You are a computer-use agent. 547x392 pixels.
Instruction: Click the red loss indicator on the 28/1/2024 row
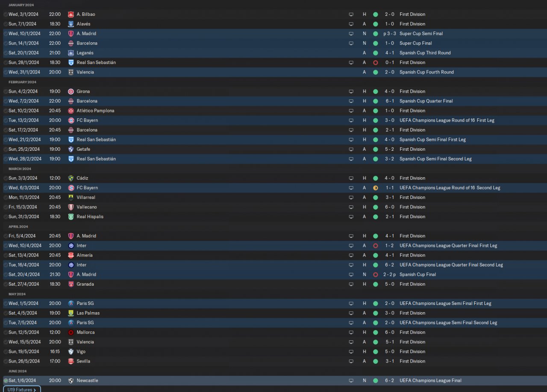(x=375, y=63)
